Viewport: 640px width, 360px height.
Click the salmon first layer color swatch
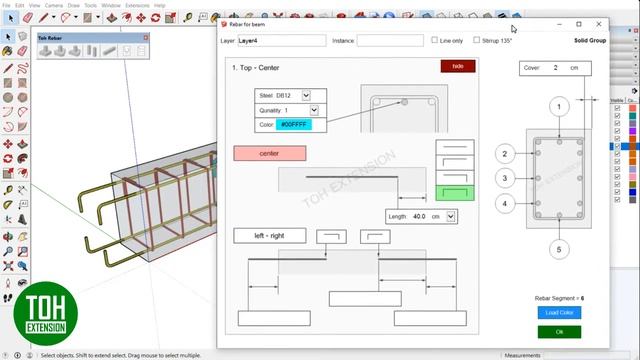(x=633, y=108)
